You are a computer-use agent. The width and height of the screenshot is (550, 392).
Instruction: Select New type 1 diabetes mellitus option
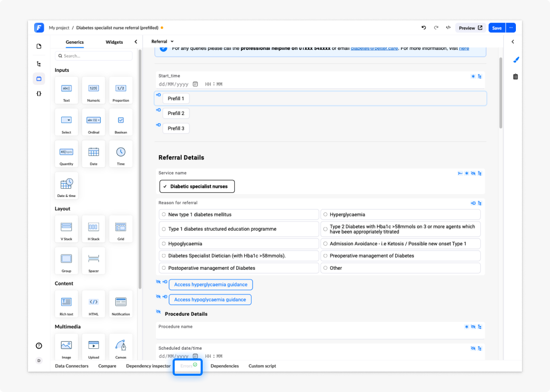coord(239,215)
